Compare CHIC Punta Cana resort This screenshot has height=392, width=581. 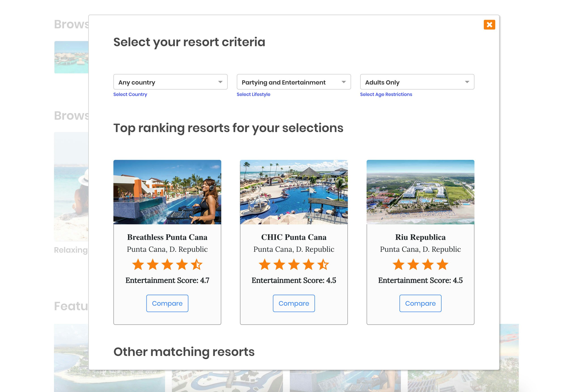pos(294,303)
